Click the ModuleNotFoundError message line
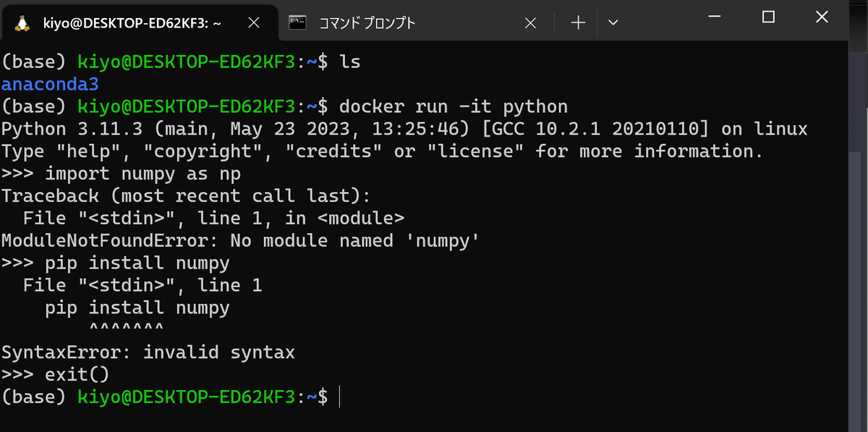This screenshot has height=432, width=868. point(240,241)
